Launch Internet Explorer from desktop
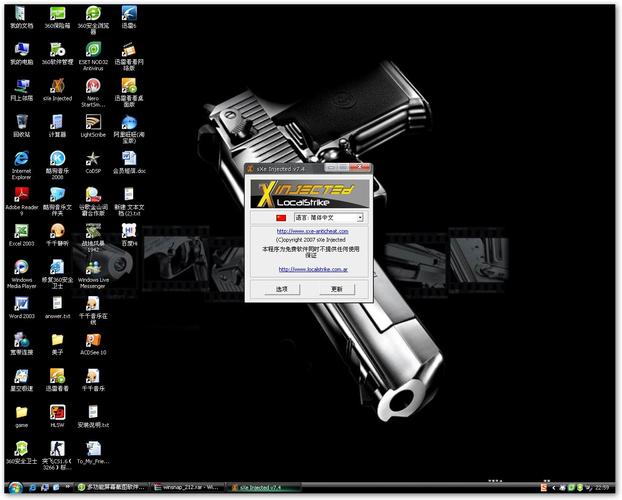The image size is (622, 500). point(21,158)
